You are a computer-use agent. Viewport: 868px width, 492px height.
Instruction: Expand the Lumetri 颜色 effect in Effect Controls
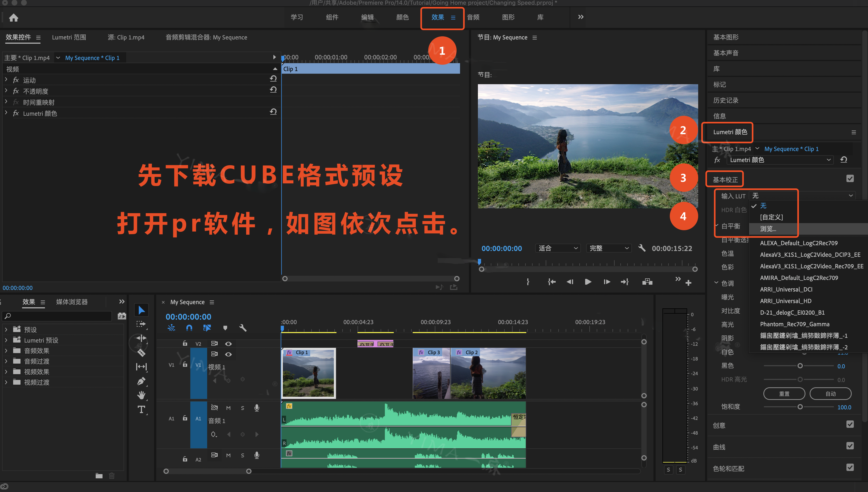pos(6,113)
